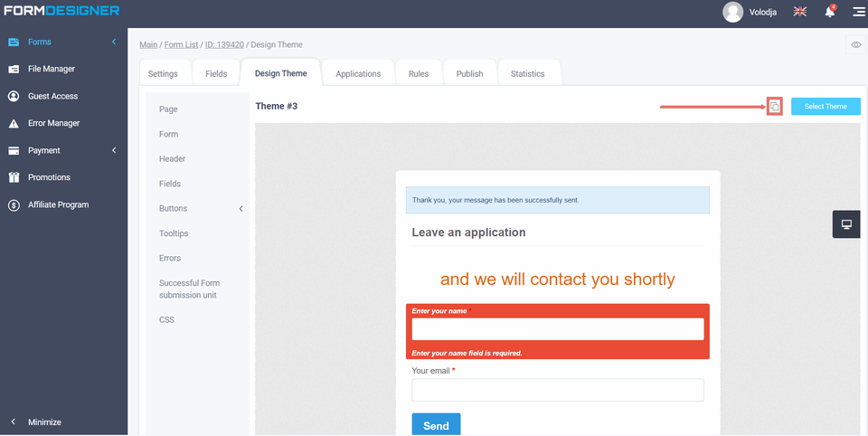Image resolution: width=868 pixels, height=436 pixels.
Task: Open the ID: 139420 breadcrumb link
Action: [x=224, y=45]
